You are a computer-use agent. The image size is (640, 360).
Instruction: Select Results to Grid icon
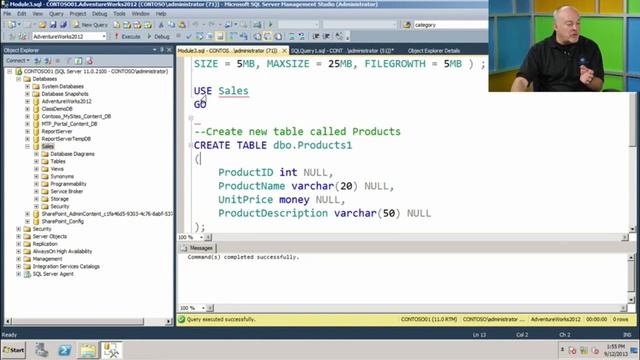[x=268, y=36]
